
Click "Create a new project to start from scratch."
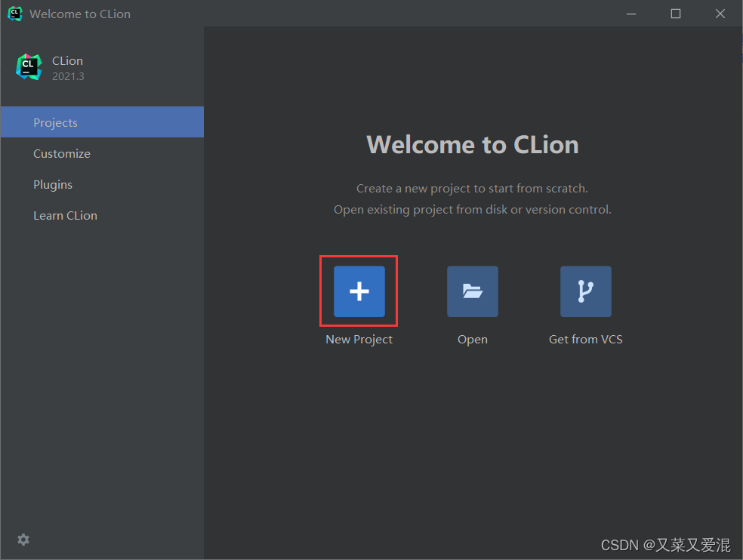[472, 189]
